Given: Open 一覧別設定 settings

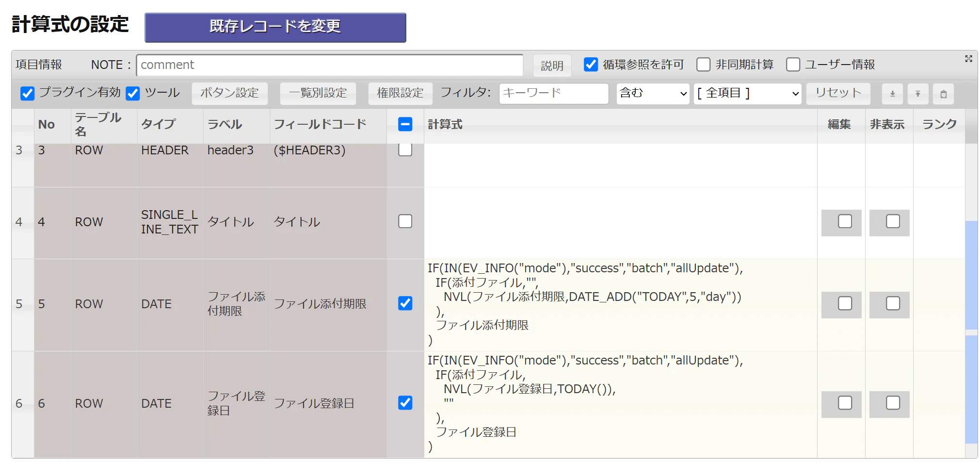Looking at the screenshot, I should click(x=318, y=93).
